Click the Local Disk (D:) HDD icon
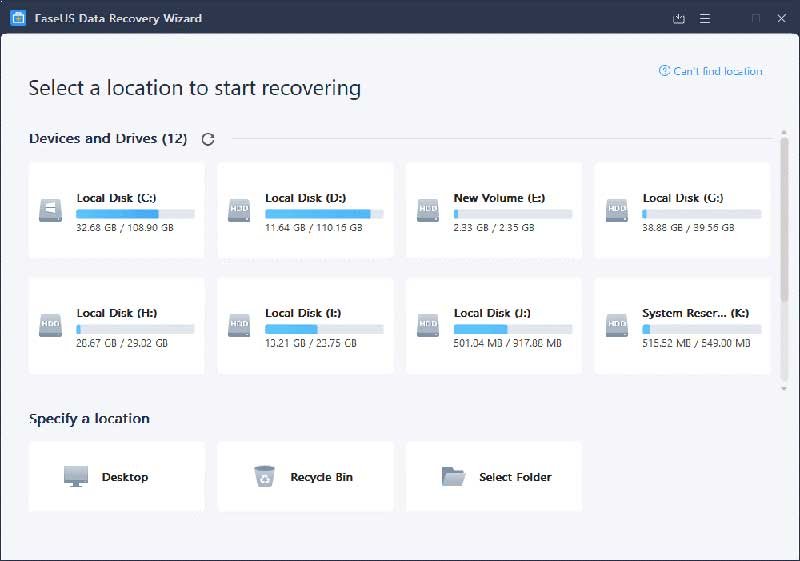Image resolution: width=800 pixels, height=561 pixels. [239, 210]
